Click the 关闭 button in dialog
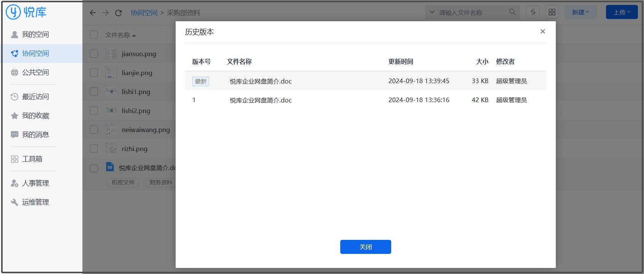This screenshot has width=644, height=274. pos(365,247)
